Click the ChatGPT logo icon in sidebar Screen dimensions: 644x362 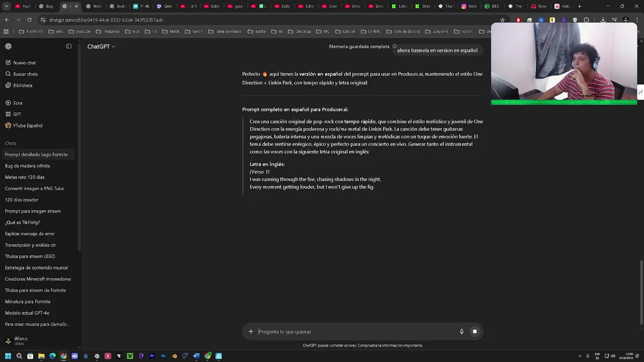[x=8, y=46]
